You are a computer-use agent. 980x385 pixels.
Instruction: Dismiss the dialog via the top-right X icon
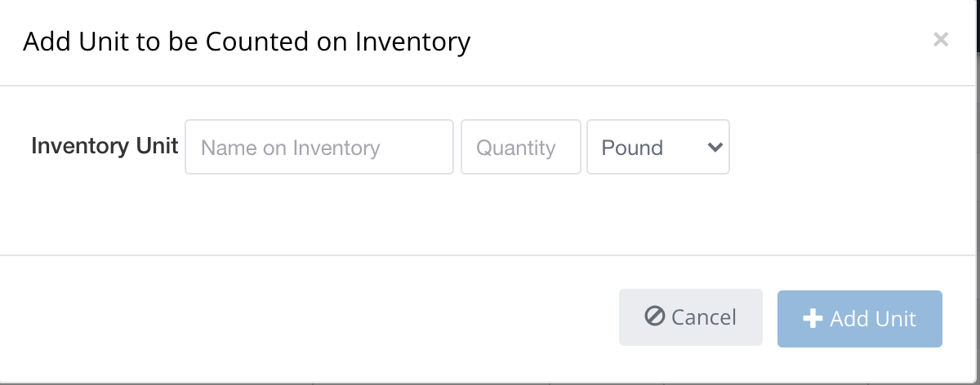point(941,39)
